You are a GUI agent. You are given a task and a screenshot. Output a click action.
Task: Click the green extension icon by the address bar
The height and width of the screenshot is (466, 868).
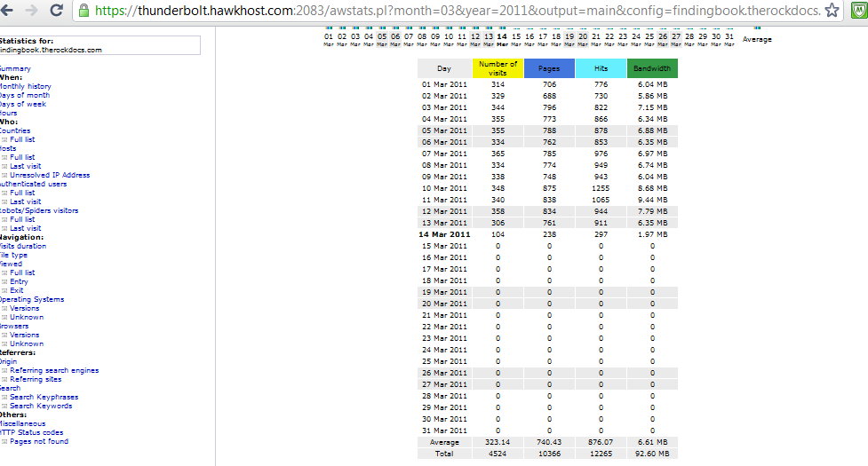click(x=856, y=11)
